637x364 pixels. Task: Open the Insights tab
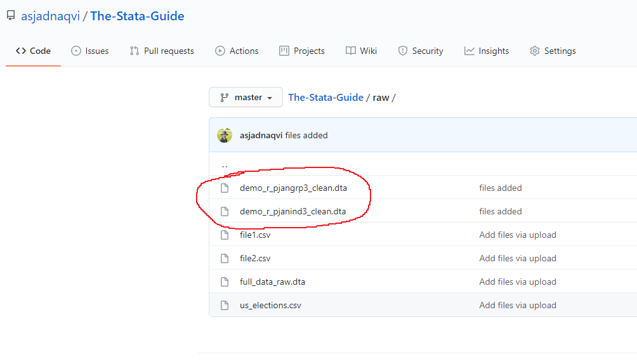click(487, 51)
